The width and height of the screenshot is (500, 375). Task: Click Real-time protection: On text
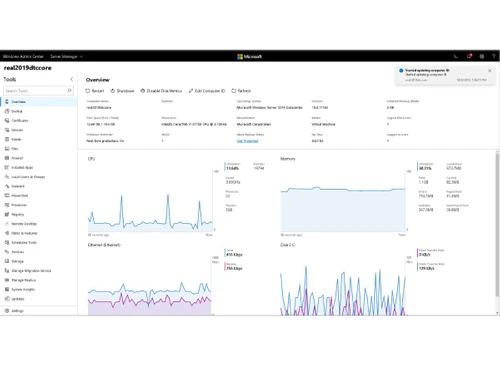pyautogui.click(x=105, y=141)
